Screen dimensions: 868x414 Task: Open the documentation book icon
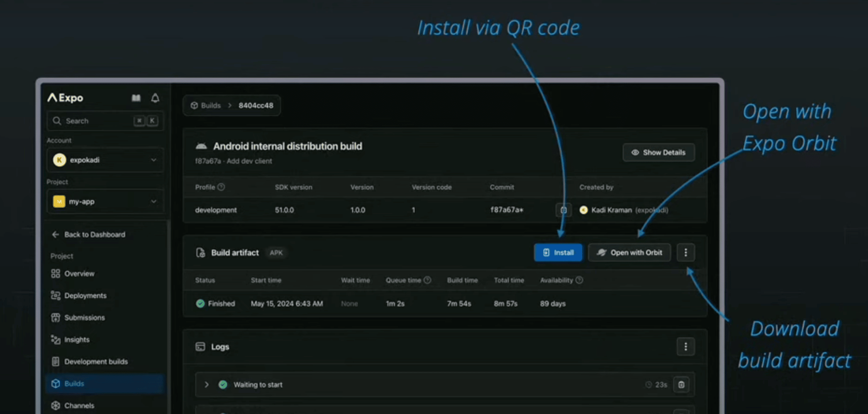click(x=136, y=98)
